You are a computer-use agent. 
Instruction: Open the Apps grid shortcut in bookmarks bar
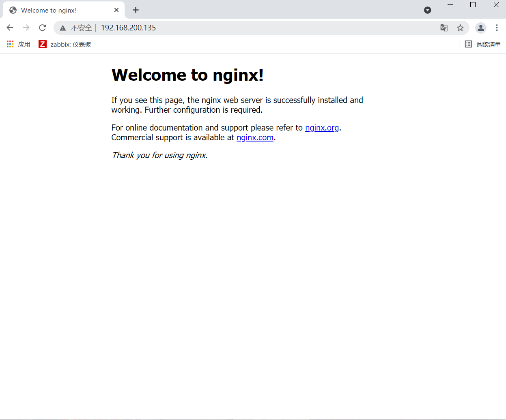pyautogui.click(x=18, y=44)
